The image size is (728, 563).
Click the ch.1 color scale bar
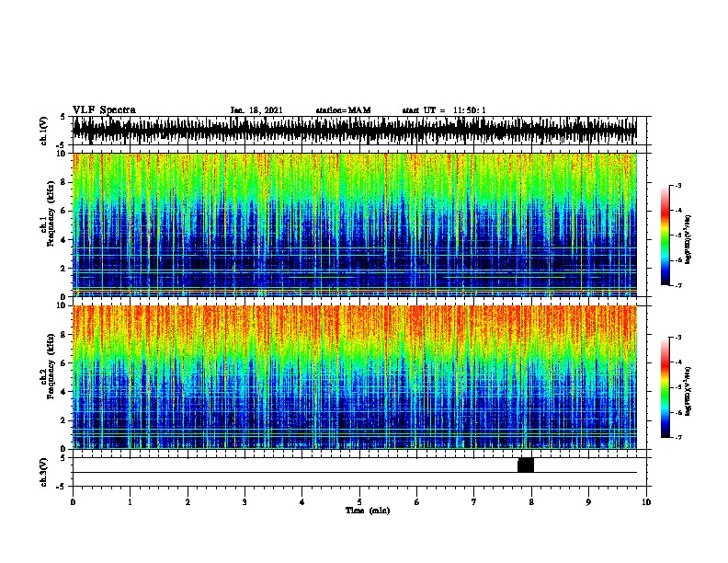coord(665,236)
